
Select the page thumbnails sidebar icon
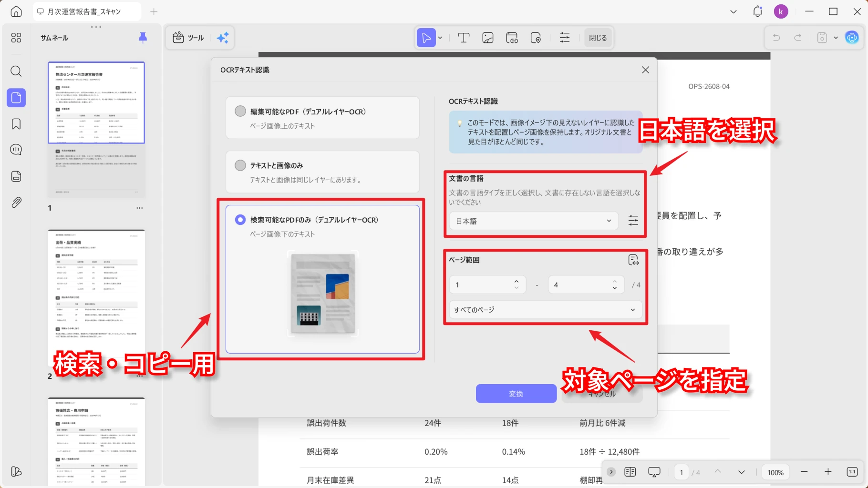tap(16, 98)
